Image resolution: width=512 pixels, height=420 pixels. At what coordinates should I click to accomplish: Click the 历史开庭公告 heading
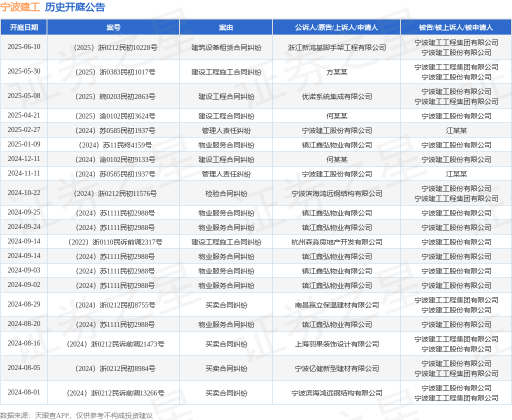75,7
